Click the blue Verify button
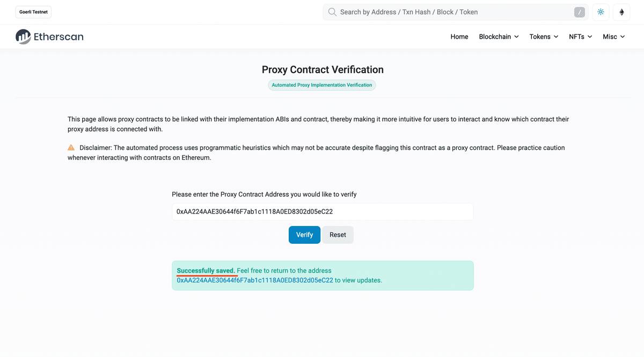Viewport: 644px width, 357px height. click(304, 235)
